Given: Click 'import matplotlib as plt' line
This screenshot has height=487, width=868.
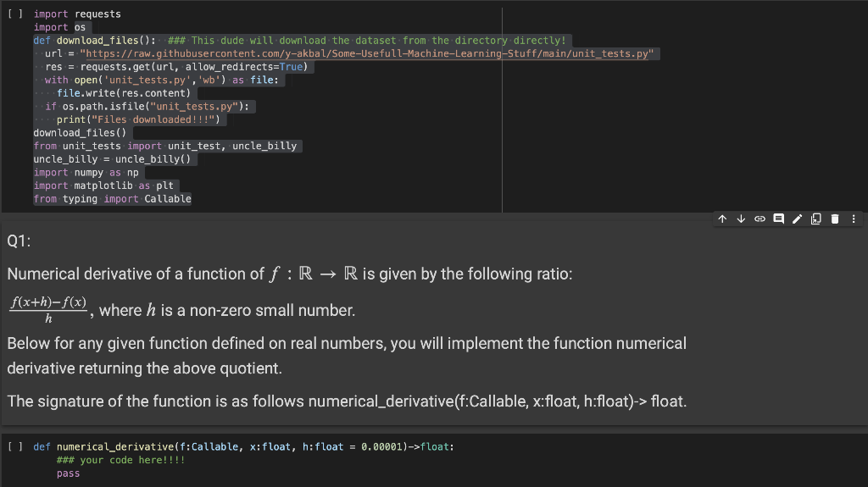Looking at the screenshot, I should click(103, 185).
